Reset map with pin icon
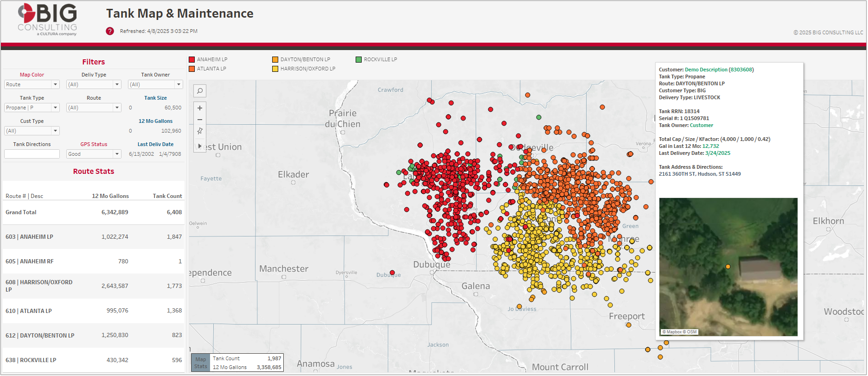The width and height of the screenshot is (868, 376). [200, 131]
